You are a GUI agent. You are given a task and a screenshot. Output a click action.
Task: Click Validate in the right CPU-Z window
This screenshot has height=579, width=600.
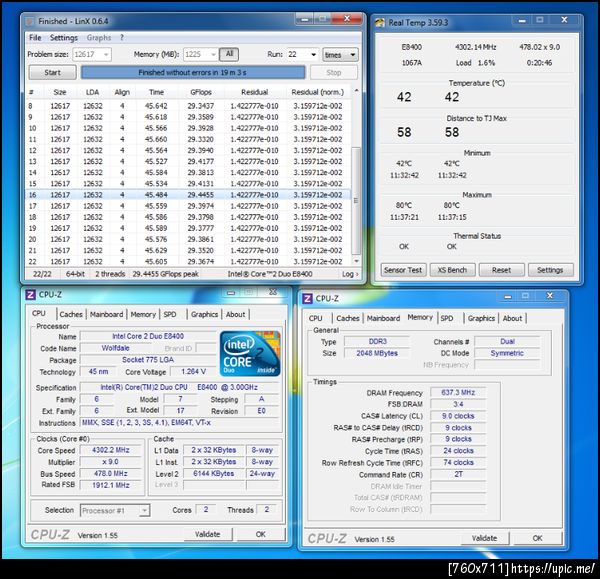pyautogui.click(x=484, y=538)
